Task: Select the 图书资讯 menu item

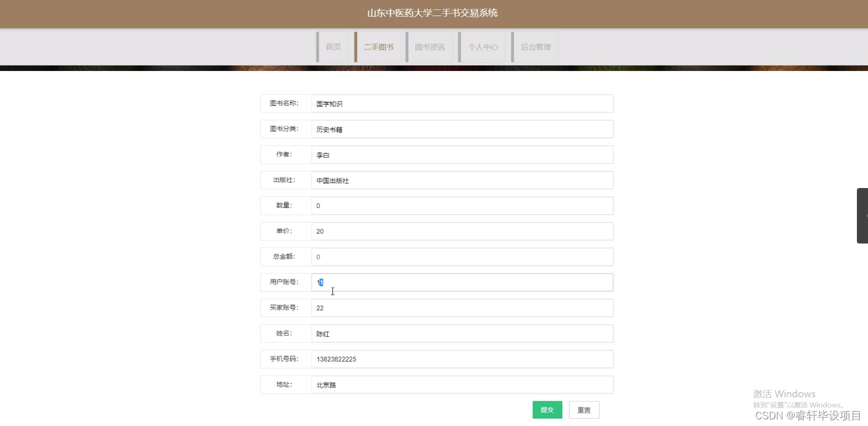Action: (x=429, y=47)
